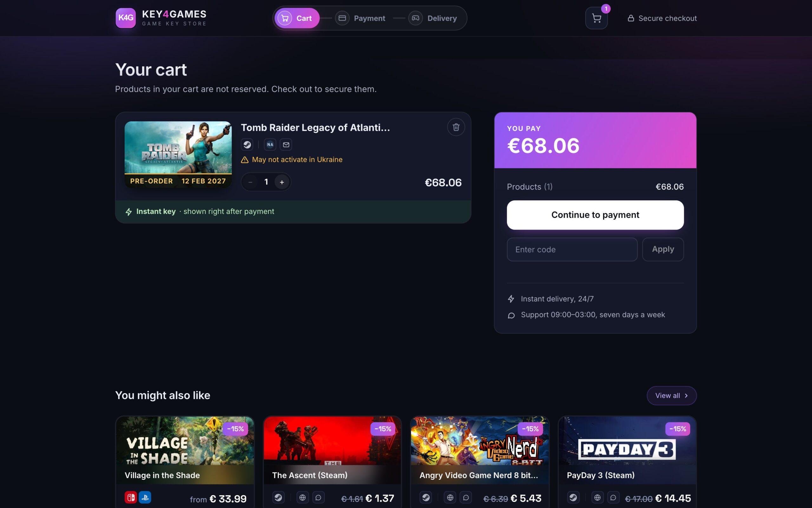This screenshot has height=508, width=812.
Task: Click the globe icon on PayDay 3 card
Action: click(597, 497)
